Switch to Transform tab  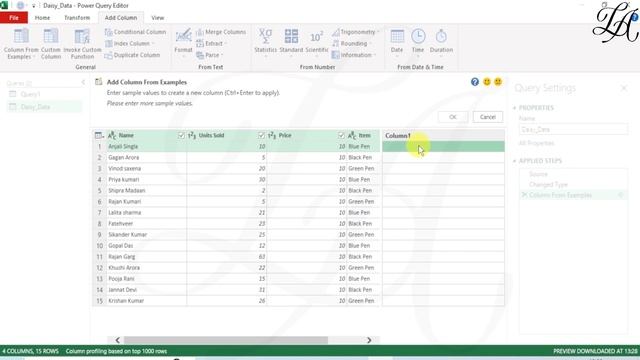tap(77, 18)
